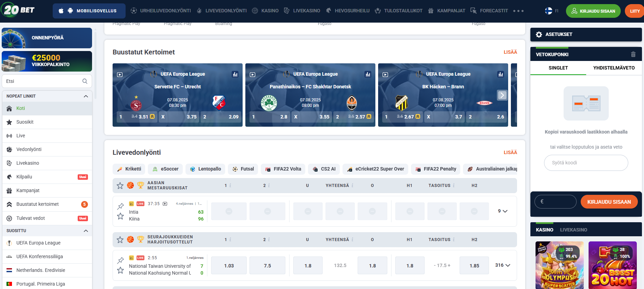Viewport: 644px width, 289px height.
Task: Select odds 2.6 for Brann win
Action: [x=487, y=117]
